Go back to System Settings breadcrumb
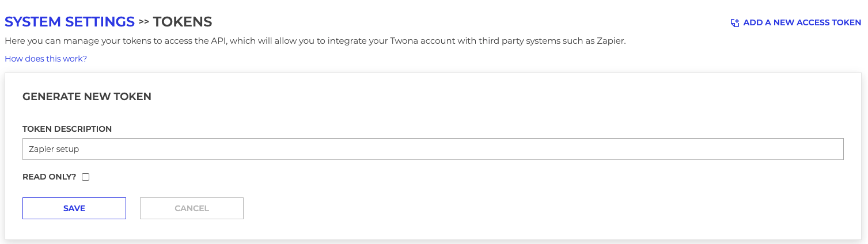 point(70,22)
